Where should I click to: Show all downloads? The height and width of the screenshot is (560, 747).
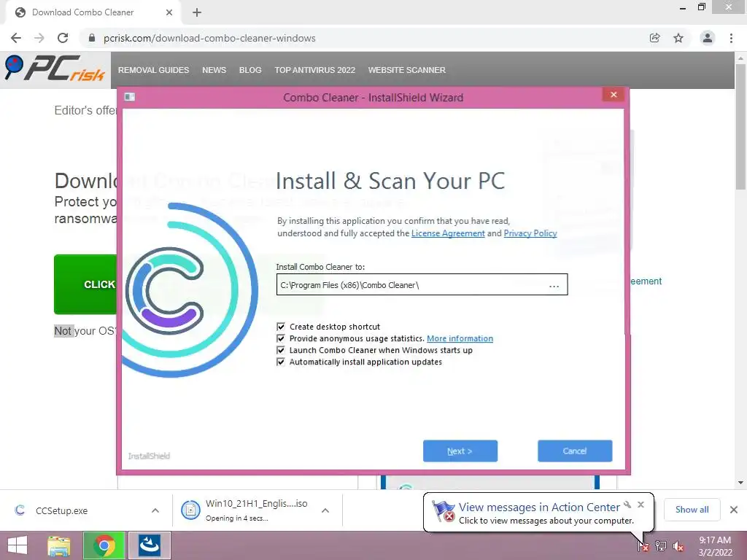pyautogui.click(x=692, y=510)
